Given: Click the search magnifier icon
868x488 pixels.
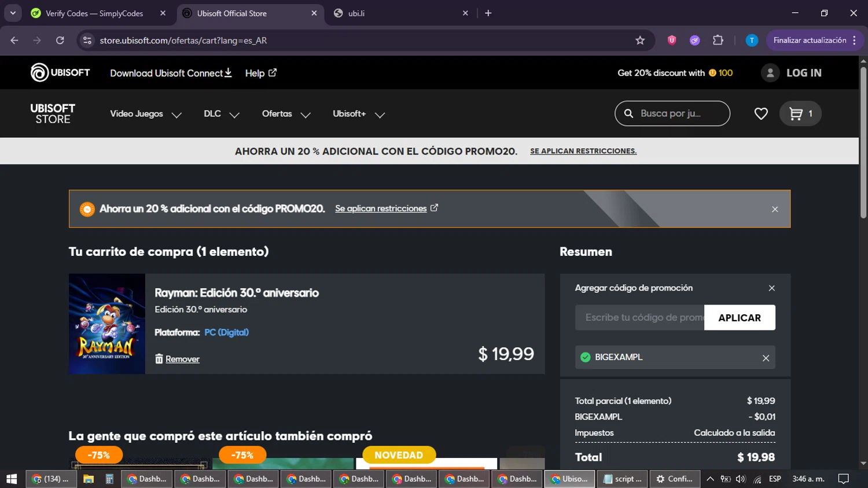Looking at the screenshot, I should pyautogui.click(x=628, y=113).
